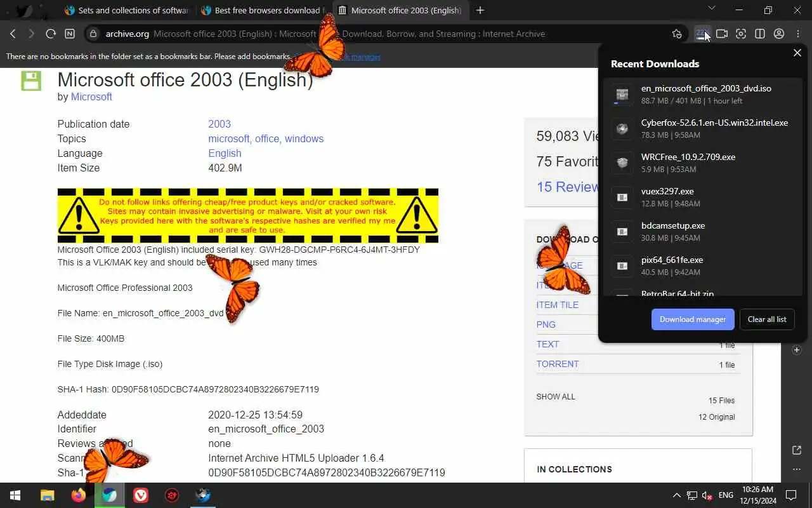812x508 pixels.
Task: Toggle the split view sidebar icon
Action: coord(760,34)
